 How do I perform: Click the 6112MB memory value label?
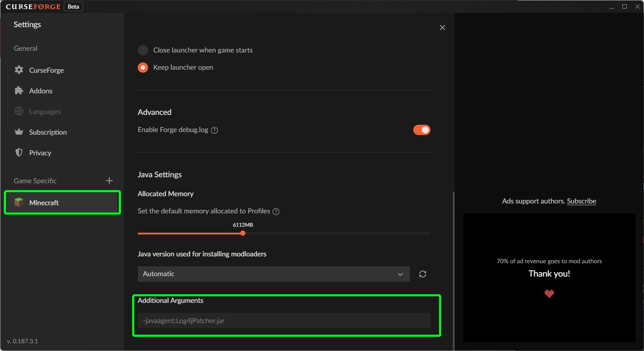tap(243, 225)
